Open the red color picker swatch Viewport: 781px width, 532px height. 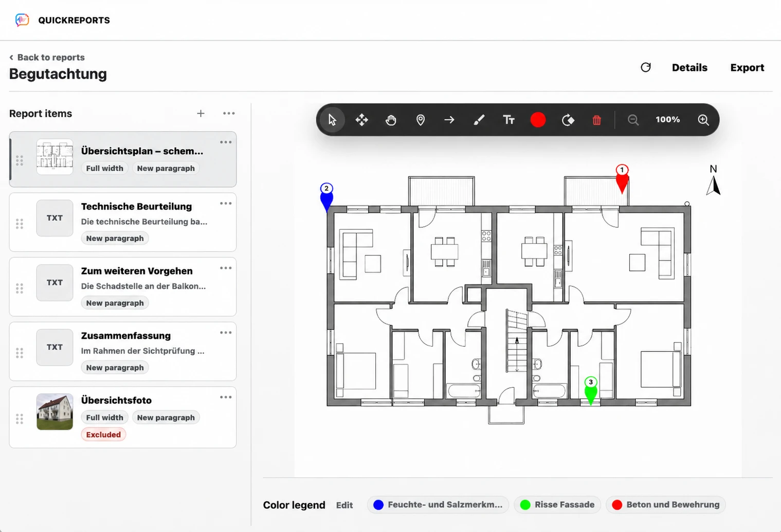tap(538, 120)
